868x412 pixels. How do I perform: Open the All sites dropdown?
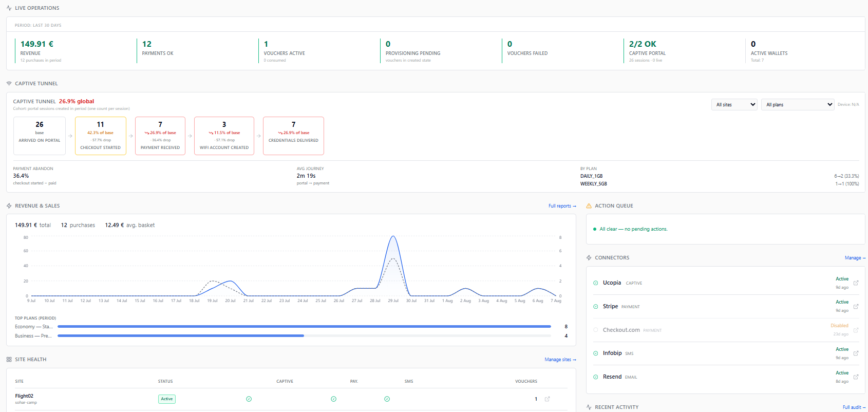734,105
